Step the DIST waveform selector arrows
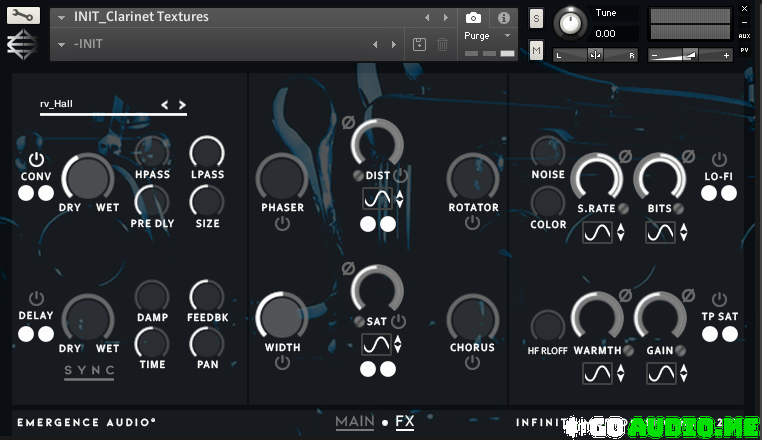Viewport: 762px width, 440px height. (x=399, y=199)
